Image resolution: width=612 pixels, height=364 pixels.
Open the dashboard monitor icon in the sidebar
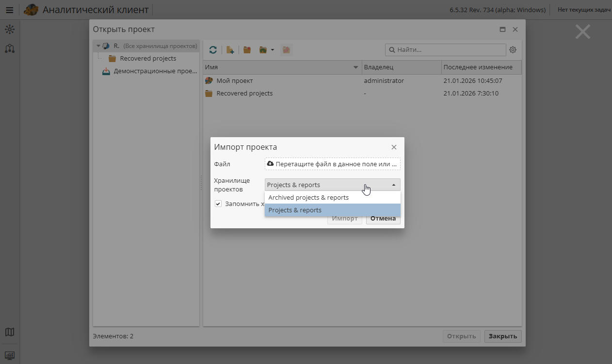[x=10, y=356]
